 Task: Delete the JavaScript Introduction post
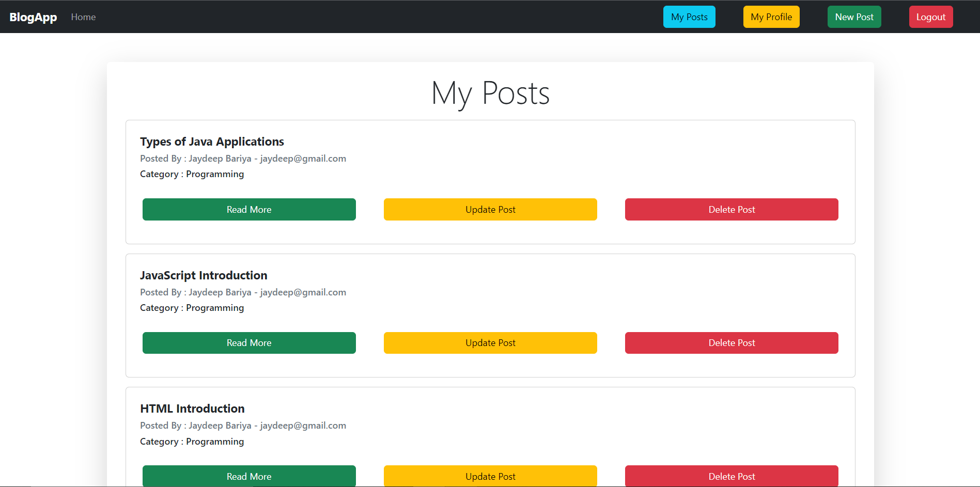coord(731,342)
